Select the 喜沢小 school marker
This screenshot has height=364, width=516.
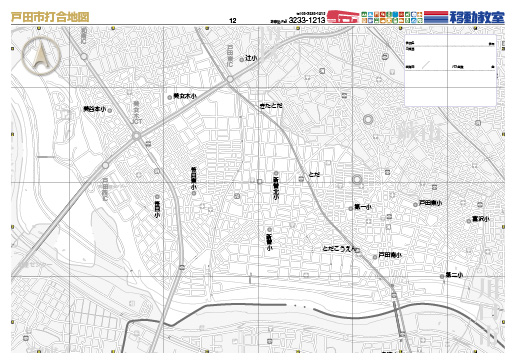[469, 221]
